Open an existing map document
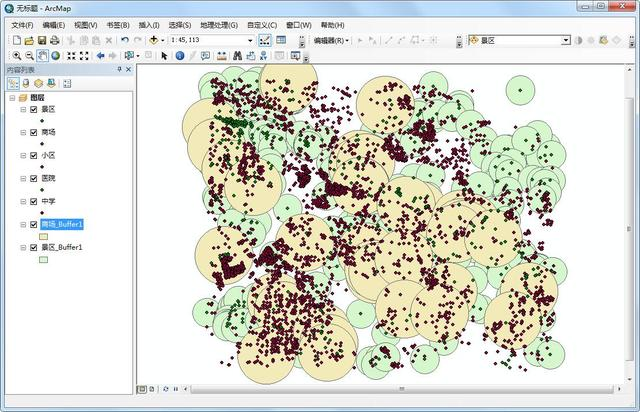 29,40
